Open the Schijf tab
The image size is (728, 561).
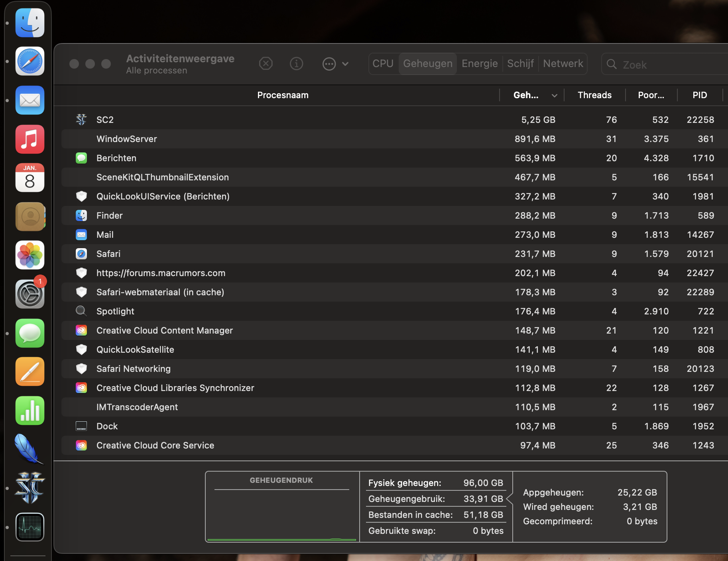[x=520, y=63]
